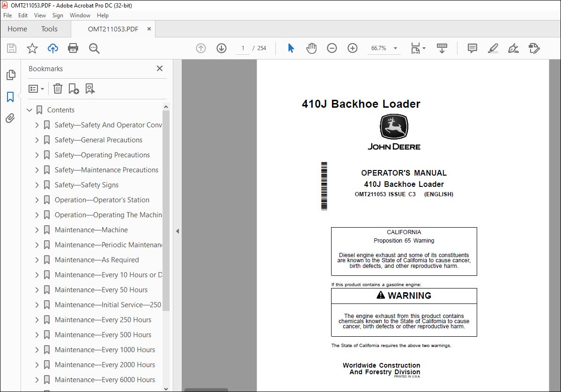The image size is (561, 392).
Task: Print the document
Action: 73,48
